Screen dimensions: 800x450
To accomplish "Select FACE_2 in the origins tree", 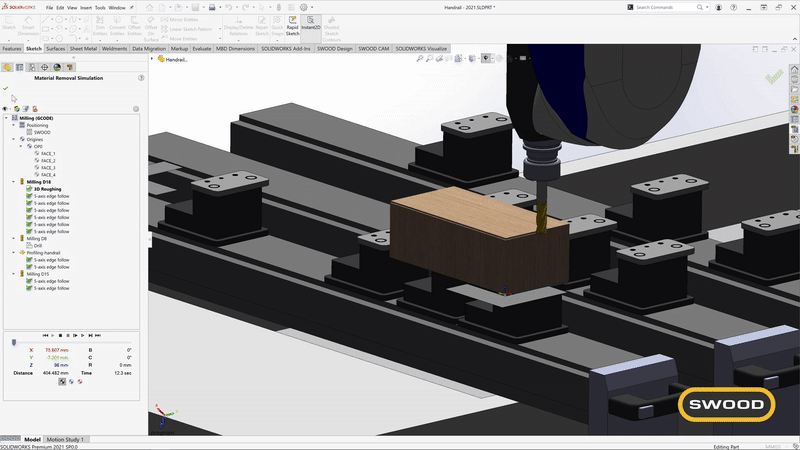I will click(x=48, y=160).
